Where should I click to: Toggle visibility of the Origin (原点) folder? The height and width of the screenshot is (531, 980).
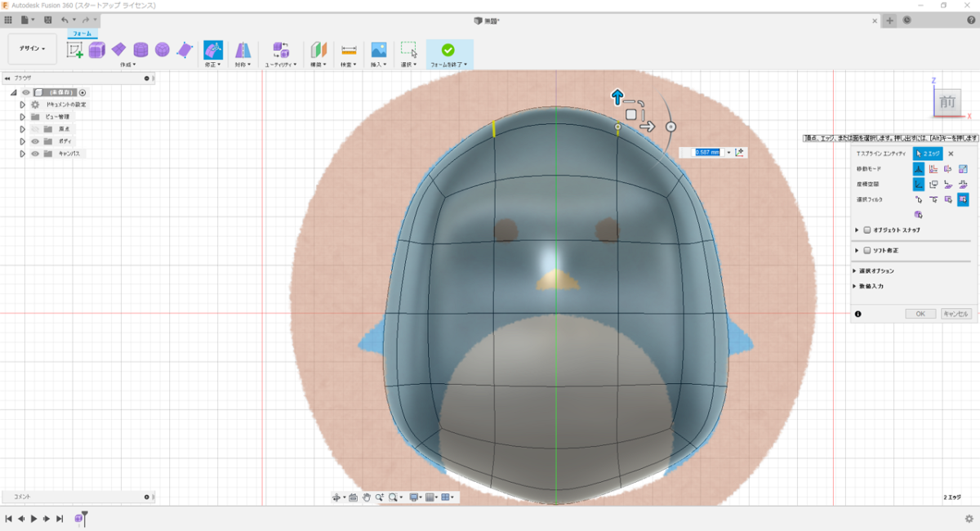[x=34, y=129]
